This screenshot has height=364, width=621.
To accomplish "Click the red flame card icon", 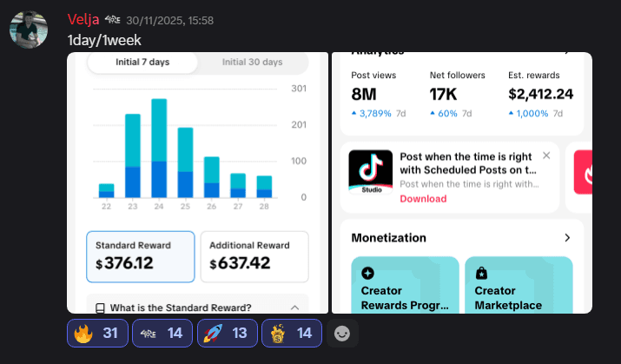I will [x=584, y=172].
